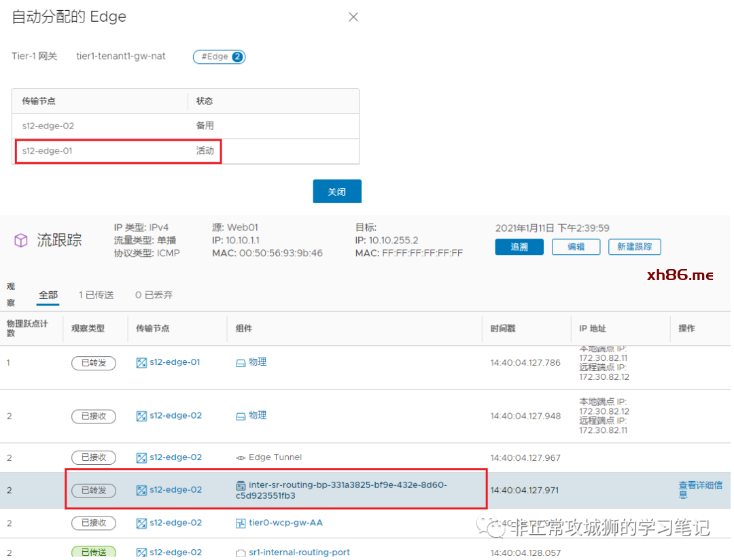The image size is (734, 560).
Task: Click the inter-sr-routing-bp component icon
Action: point(240,486)
